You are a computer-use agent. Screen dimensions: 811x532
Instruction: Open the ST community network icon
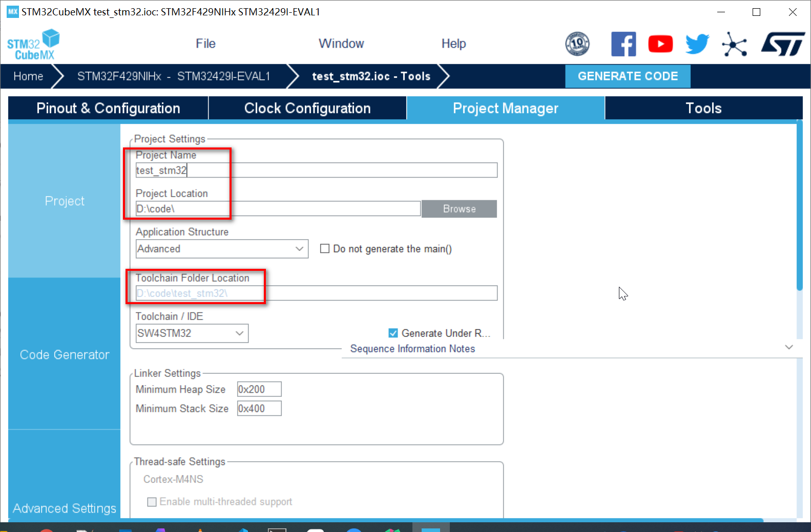click(x=734, y=44)
